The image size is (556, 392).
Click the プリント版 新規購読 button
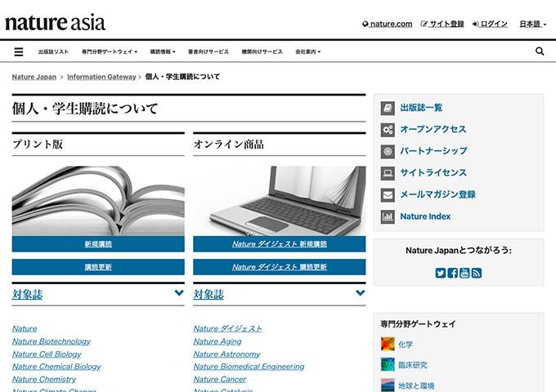[x=98, y=244]
